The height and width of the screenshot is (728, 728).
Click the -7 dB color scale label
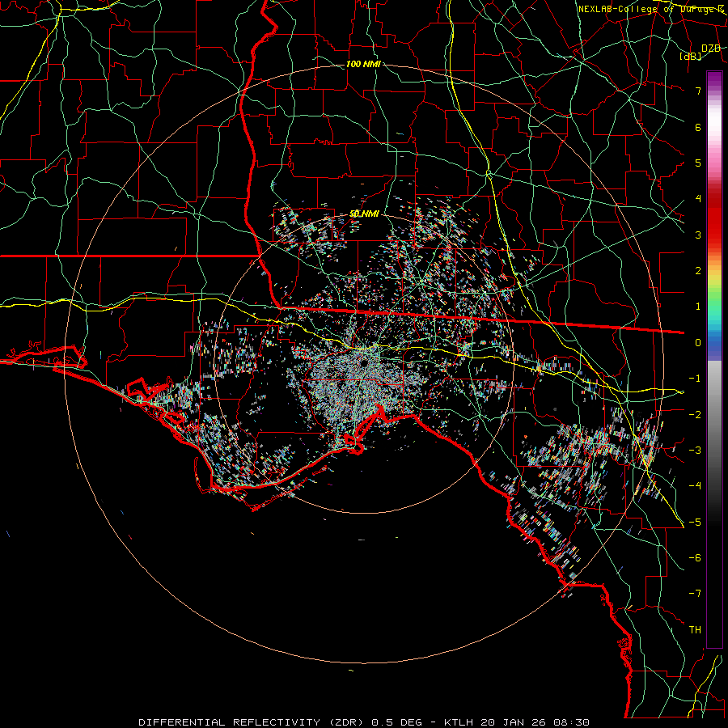coord(695,594)
